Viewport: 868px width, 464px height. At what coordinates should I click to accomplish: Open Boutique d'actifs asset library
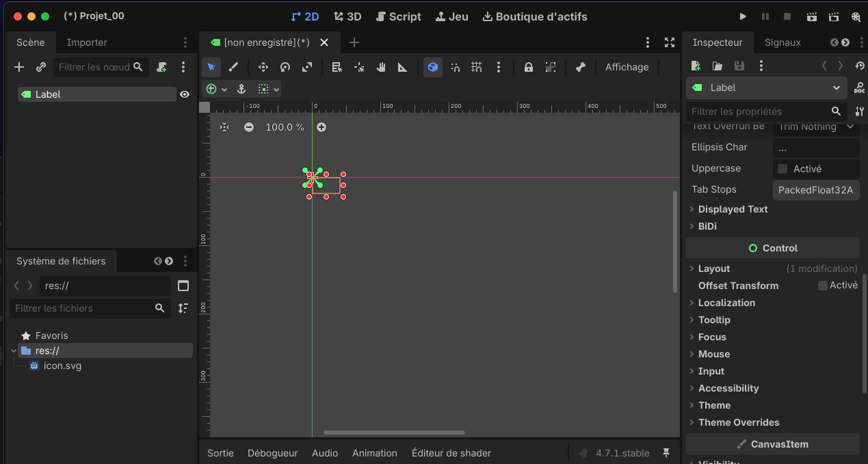point(535,16)
